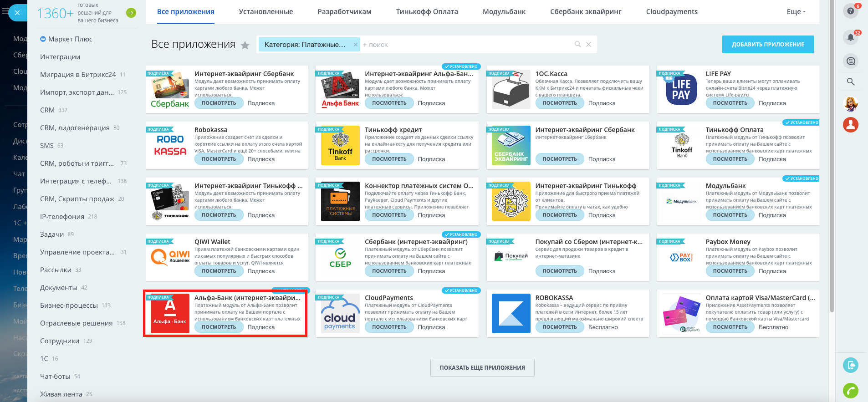
Task: Click 'Посмотреть' for CloudPayments
Action: pyautogui.click(x=389, y=327)
